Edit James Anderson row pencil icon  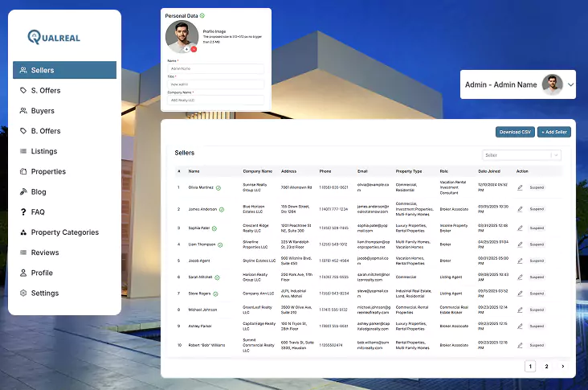[521, 209]
